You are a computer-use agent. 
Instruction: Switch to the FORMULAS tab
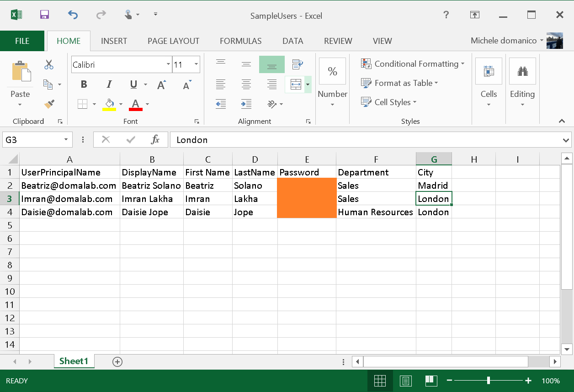click(x=240, y=41)
